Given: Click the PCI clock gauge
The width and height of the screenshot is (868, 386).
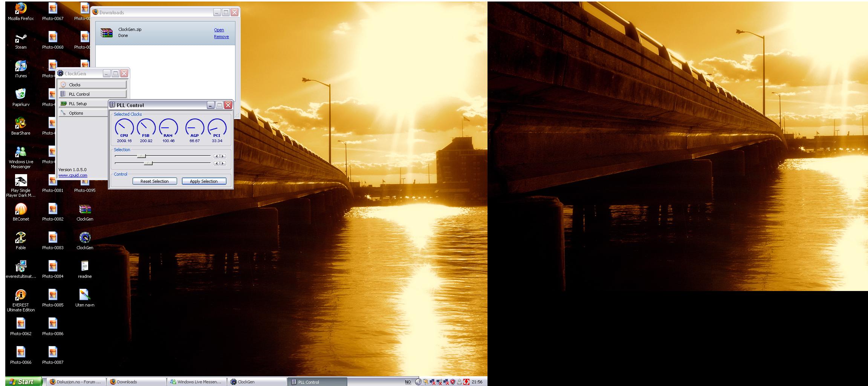Looking at the screenshot, I should click(217, 128).
